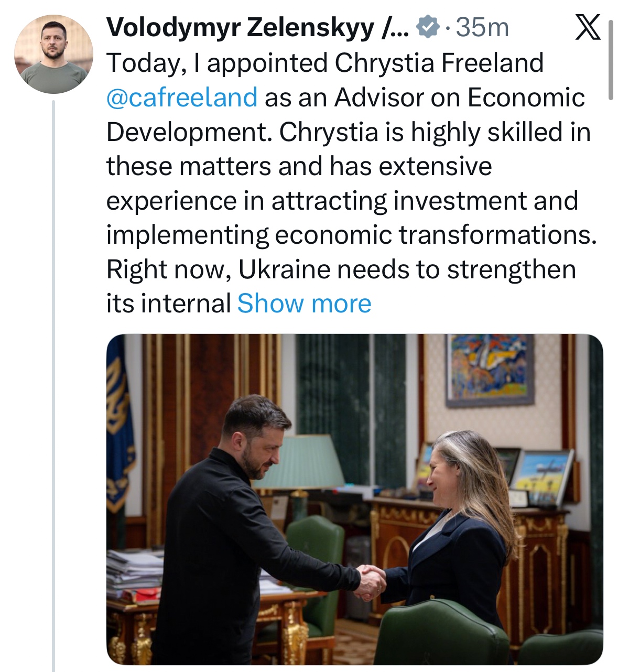This screenshot has height=672, width=618.
Task: Click the blue verified badge icon
Action: (x=428, y=27)
